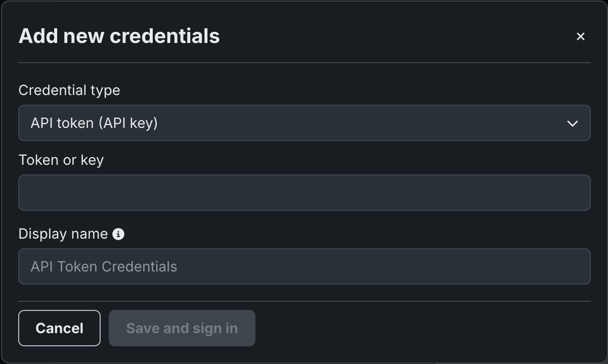Select the API token (API key) value

coord(94,123)
